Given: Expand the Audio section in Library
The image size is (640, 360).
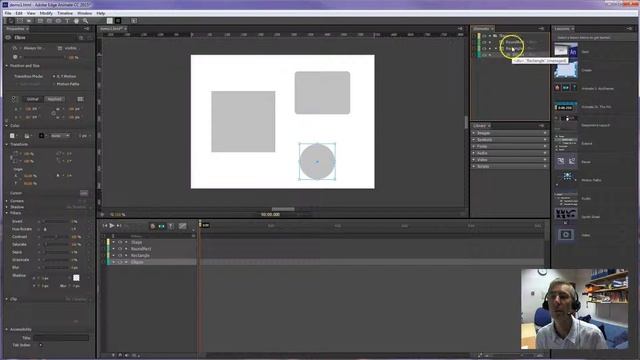Looking at the screenshot, I should tap(473, 153).
